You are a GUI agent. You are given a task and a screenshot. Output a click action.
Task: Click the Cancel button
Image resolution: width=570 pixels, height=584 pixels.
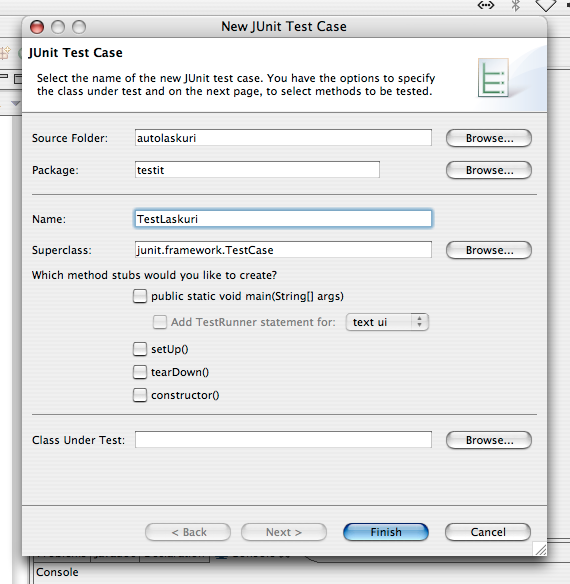point(488,532)
